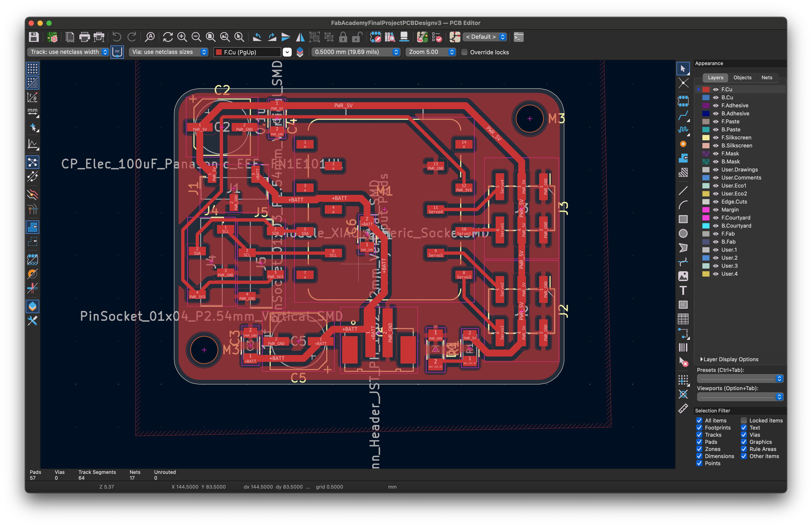
Task: Click the Zoom Out icon
Action: 196,37
